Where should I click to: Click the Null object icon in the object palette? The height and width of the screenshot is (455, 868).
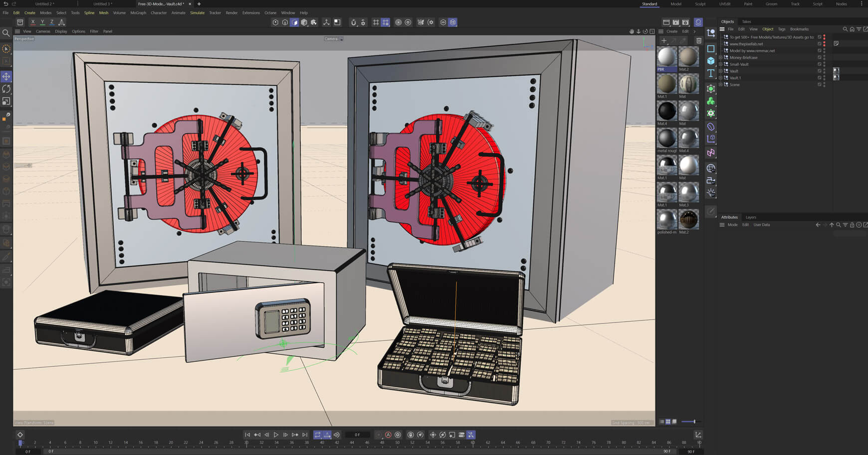click(x=711, y=33)
